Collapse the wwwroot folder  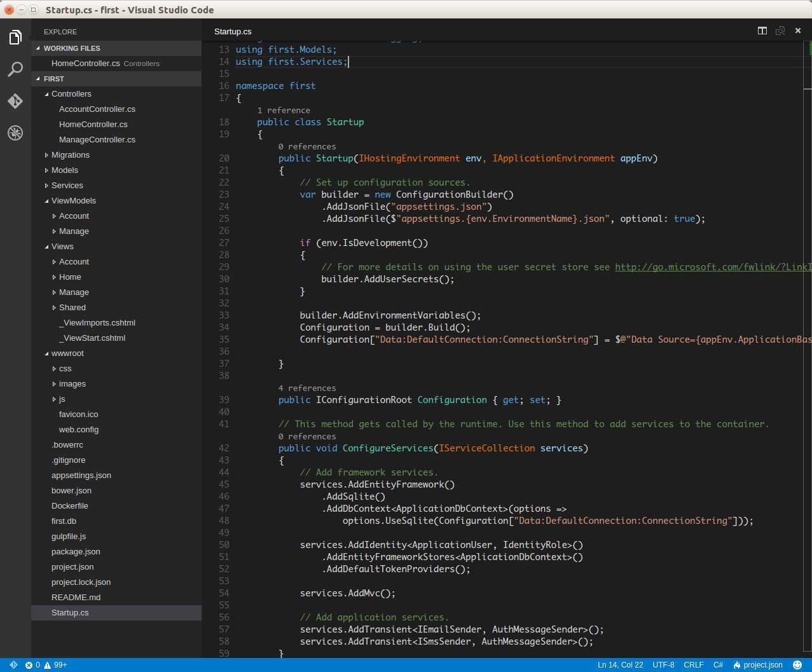[x=116, y=353]
